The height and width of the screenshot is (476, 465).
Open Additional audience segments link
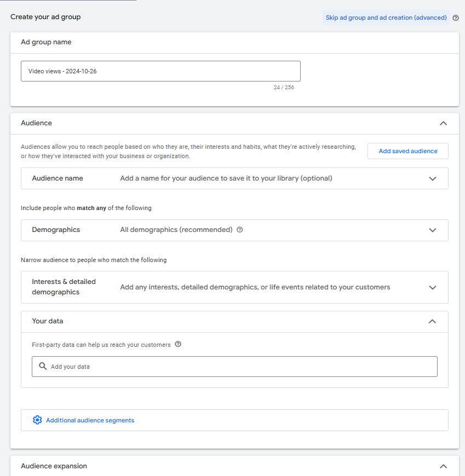(x=90, y=420)
